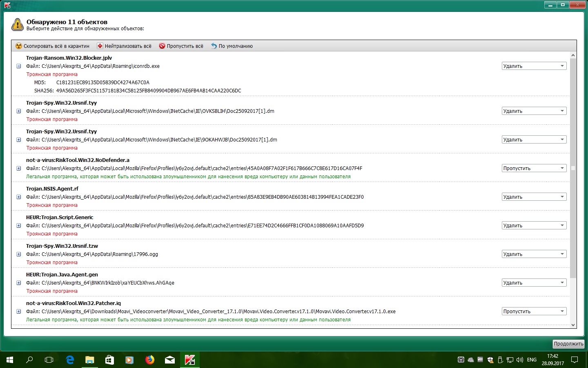Open action dropdown for Trojan.NSIS.Agent.rf
588x368 pixels.
(534, 197)
